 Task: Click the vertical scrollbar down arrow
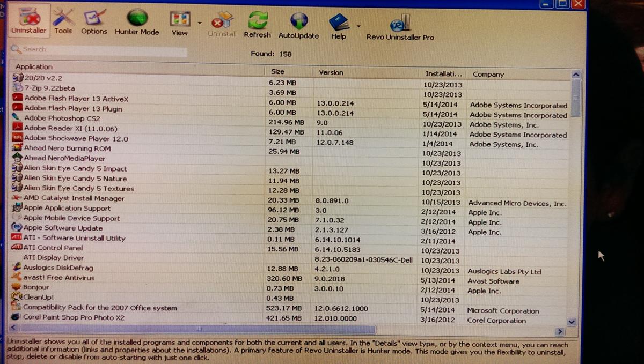[572, 322]
